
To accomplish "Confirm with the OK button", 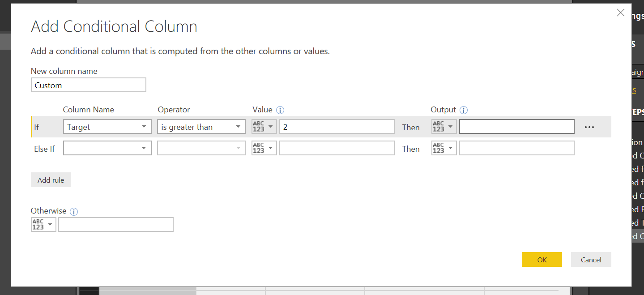I will pyautogui.click(x=542, y=260).
